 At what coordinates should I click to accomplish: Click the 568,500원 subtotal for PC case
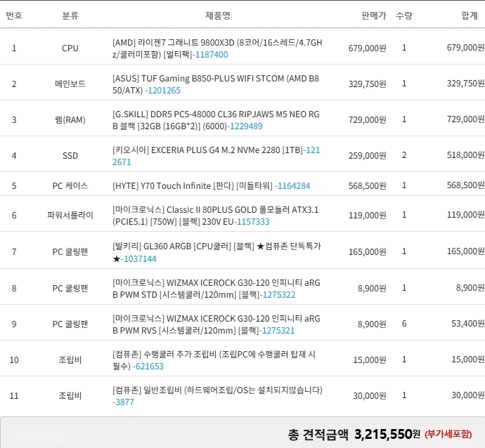pyautogui.click(x=466, y=185)
